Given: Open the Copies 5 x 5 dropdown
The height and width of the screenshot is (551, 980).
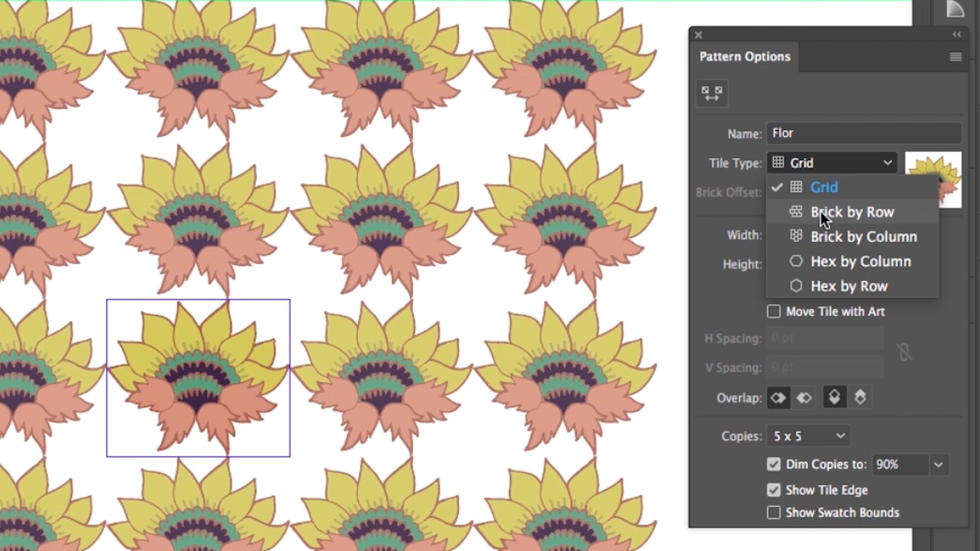Looking at the screenshot, I should click(808, 436).
